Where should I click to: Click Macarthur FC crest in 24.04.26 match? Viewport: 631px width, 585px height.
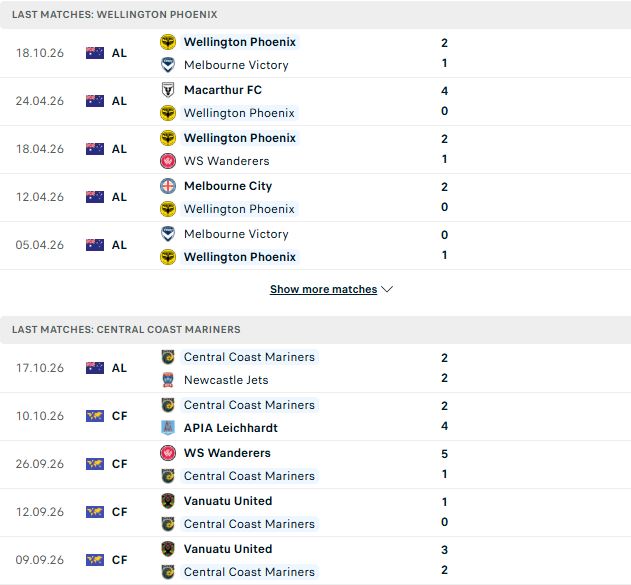click(x=168, y=90)
